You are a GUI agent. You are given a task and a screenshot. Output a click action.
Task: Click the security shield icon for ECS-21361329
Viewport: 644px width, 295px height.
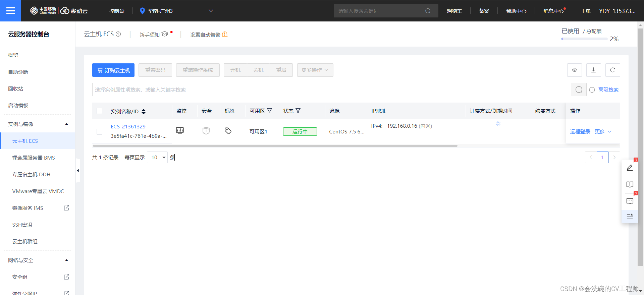[x=206, y=131]
